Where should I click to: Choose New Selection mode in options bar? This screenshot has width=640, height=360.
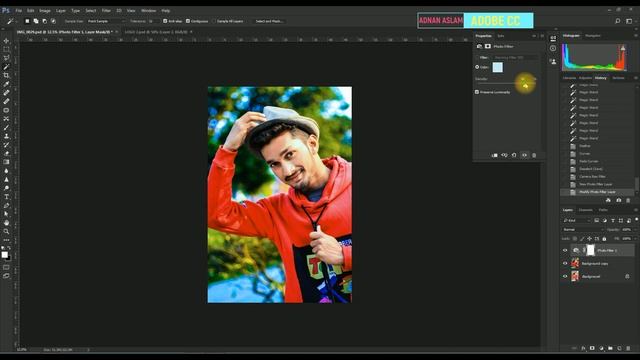27,21
